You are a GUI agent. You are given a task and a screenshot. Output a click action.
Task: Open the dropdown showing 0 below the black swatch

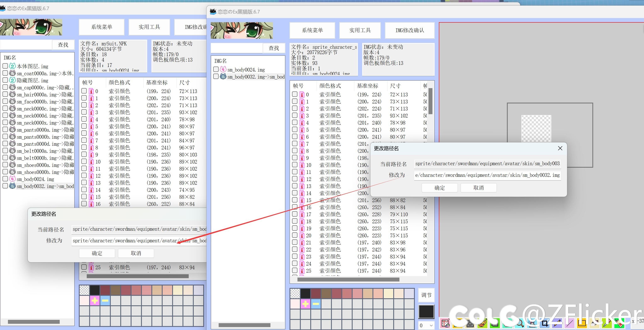pyautogui.click(x=426, y=325)
